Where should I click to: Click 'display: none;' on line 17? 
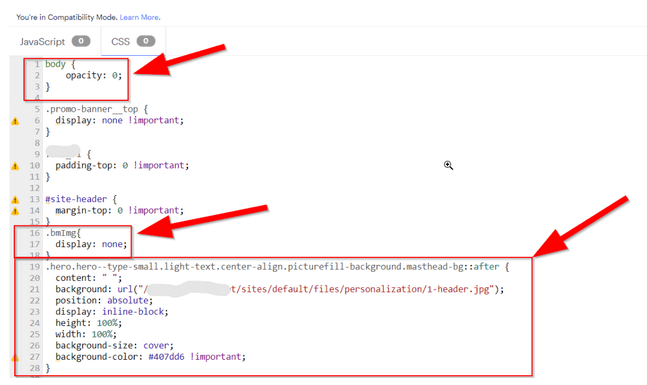91,244
